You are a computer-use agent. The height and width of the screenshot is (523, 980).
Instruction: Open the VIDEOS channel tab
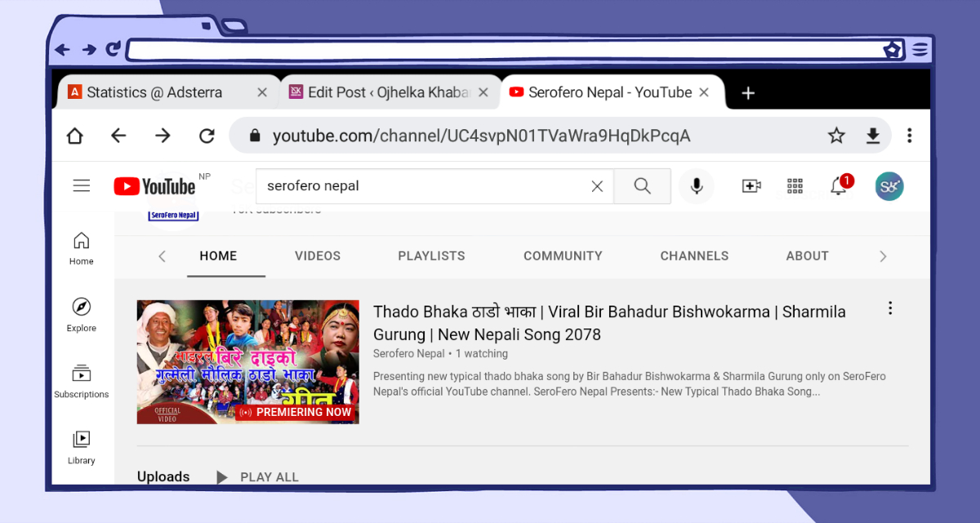pos(318,257)
